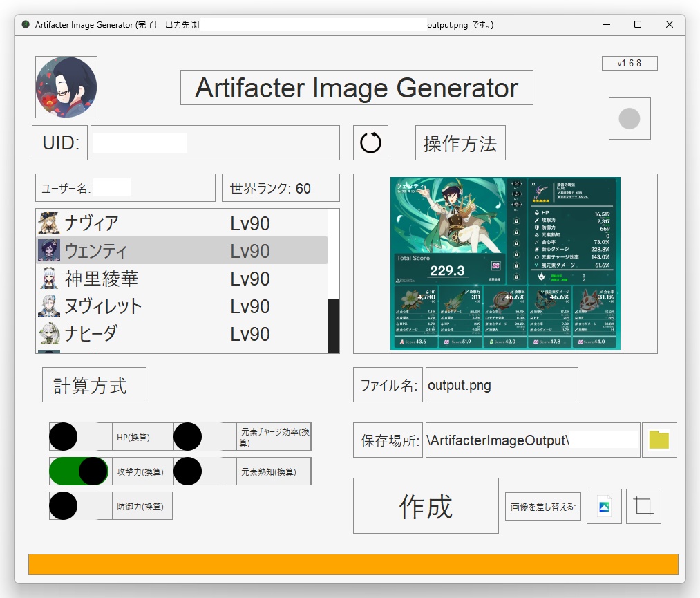Click 神里綾華 character portrait icon

click(x=48, y=278)
